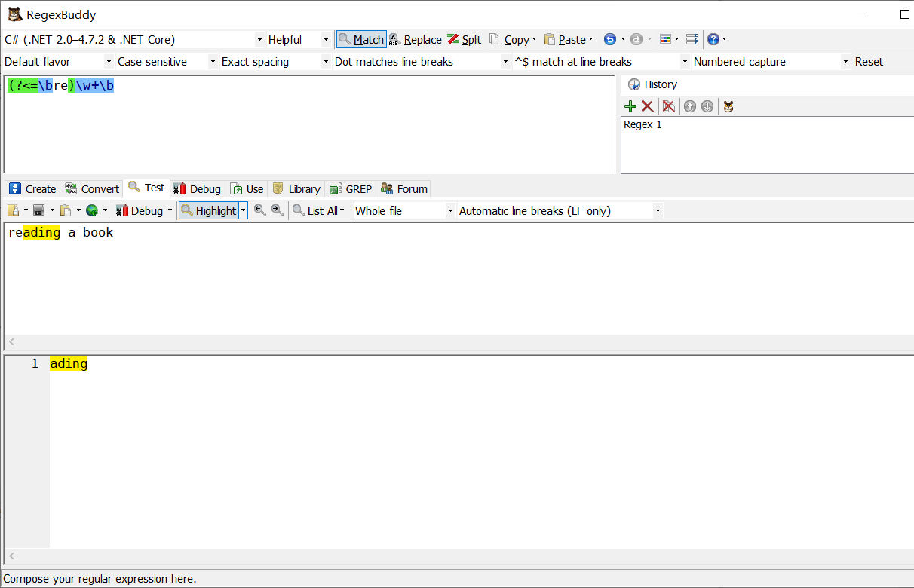Click the layout preferences icon beside Help
Image resolution: width=914 pixels, height=588 pixels.
[692, 39]
